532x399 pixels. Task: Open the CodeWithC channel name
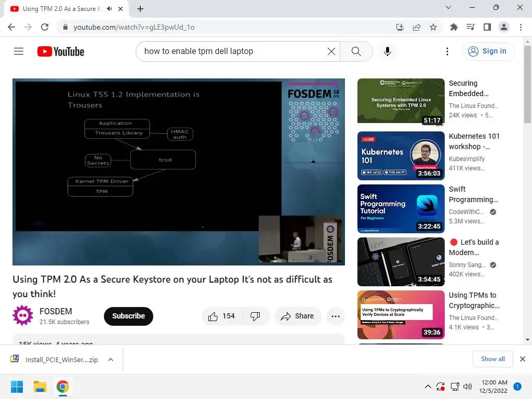point(466,212)
